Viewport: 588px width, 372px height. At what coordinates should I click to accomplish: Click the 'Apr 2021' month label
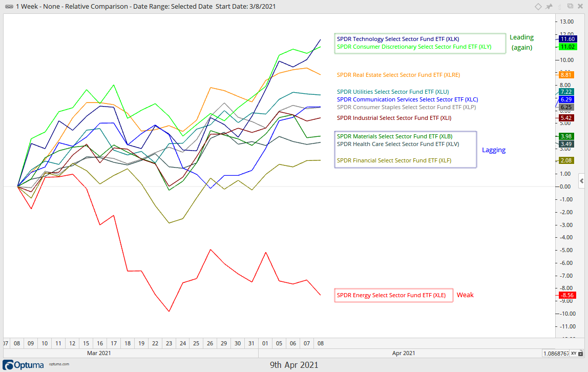[x=404, y=353]
